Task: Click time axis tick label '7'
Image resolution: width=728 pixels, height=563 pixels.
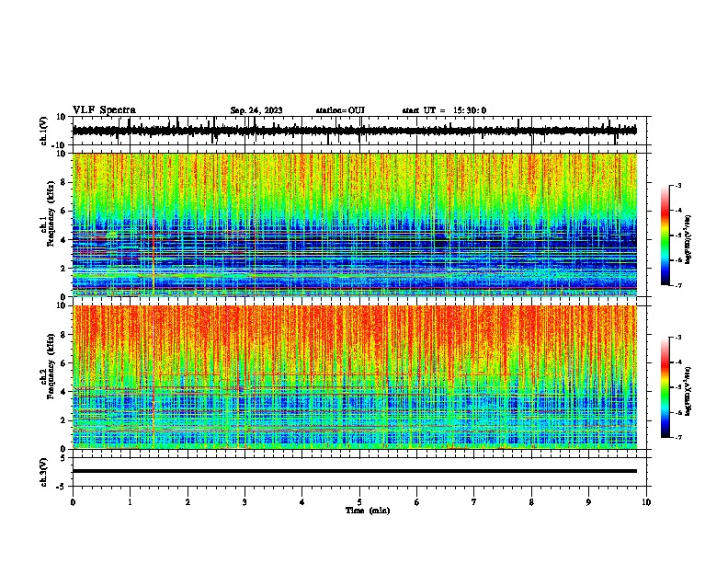Action: 474,502
